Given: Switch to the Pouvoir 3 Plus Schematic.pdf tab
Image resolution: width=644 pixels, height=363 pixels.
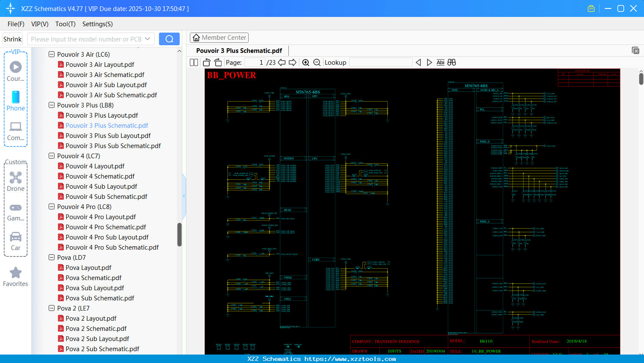Looking at the screenshot, I should click(239, 50).
